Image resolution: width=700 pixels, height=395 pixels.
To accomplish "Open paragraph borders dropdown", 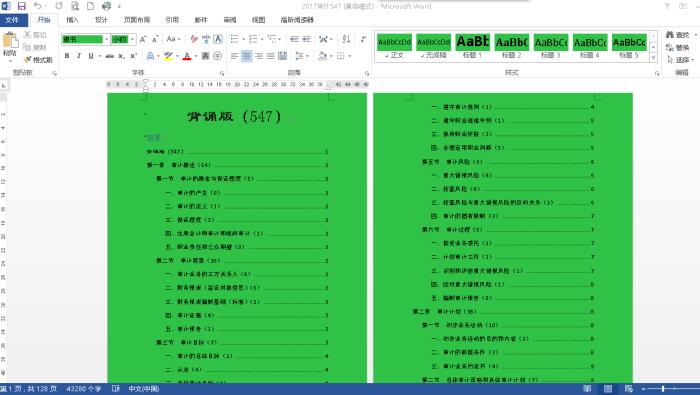I will pos(350,56).
